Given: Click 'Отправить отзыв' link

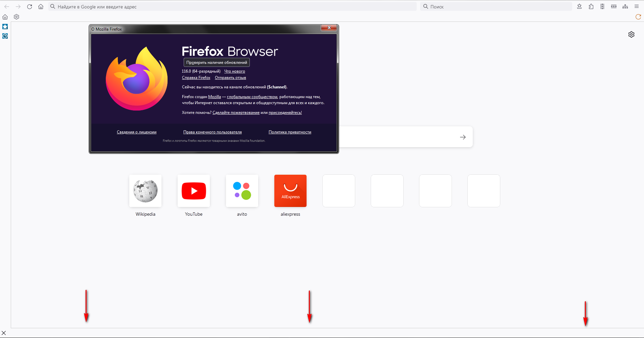Looking at the screenshot, I should [x=230, y=78].
